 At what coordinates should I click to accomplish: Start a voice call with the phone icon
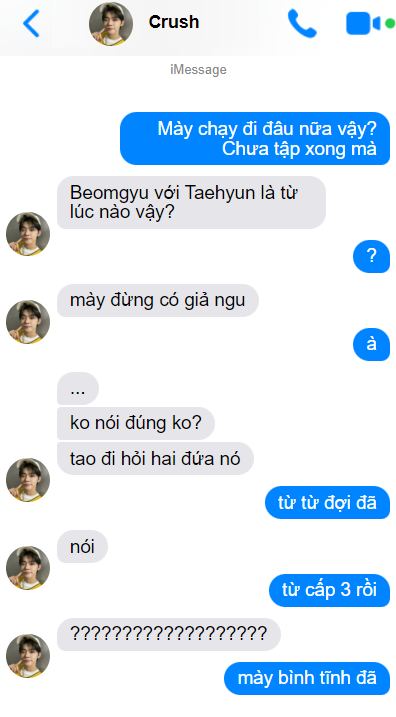(302, 23)
